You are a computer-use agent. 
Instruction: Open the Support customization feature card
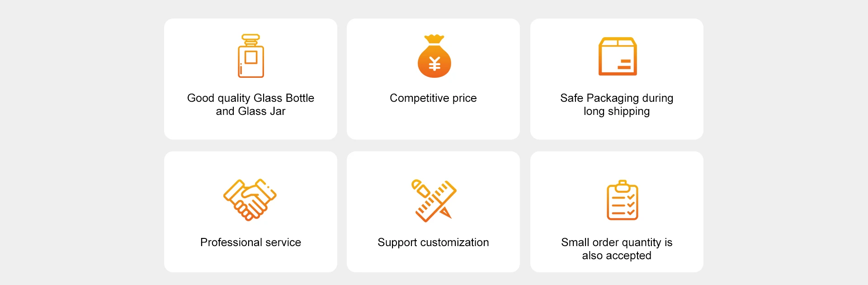click(433, 212)
